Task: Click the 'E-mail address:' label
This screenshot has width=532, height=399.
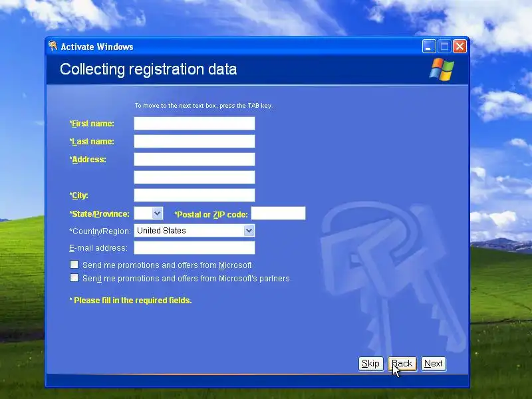Action: click(x=98, y=248)
